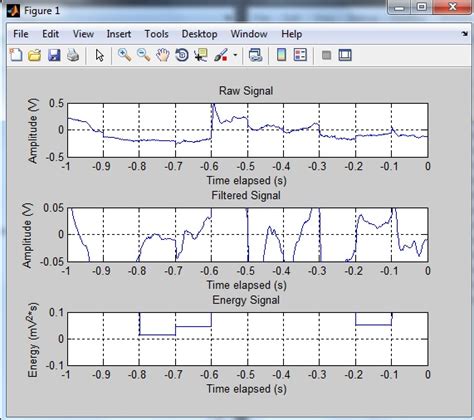Select the Brush data tool
474x420 pixels.
point(220,55)
